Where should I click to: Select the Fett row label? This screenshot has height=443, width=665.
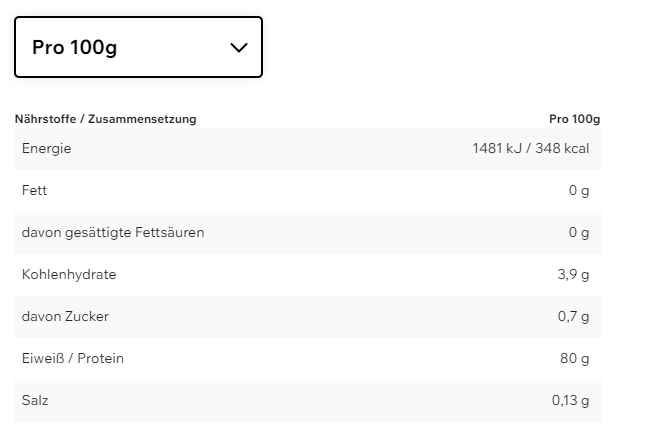point(34,191)
